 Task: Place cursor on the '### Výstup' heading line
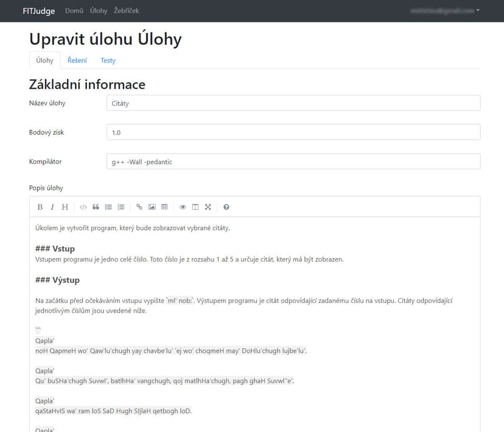(58, 280)
